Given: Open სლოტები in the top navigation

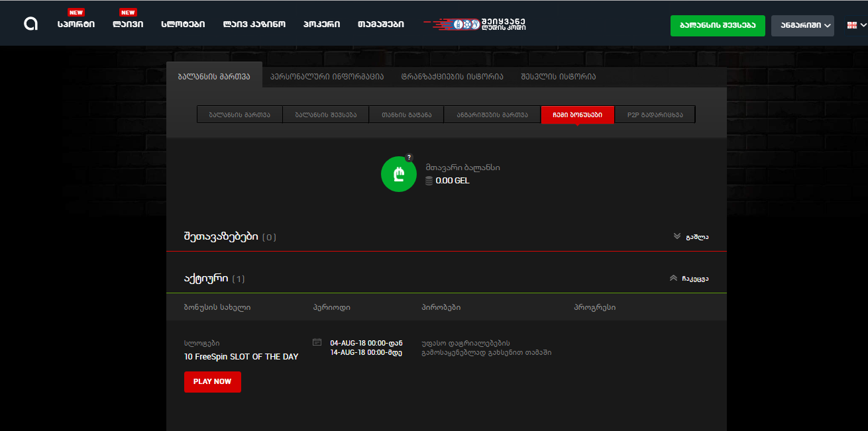Looking at the screenshot, I should pos(183,24).
